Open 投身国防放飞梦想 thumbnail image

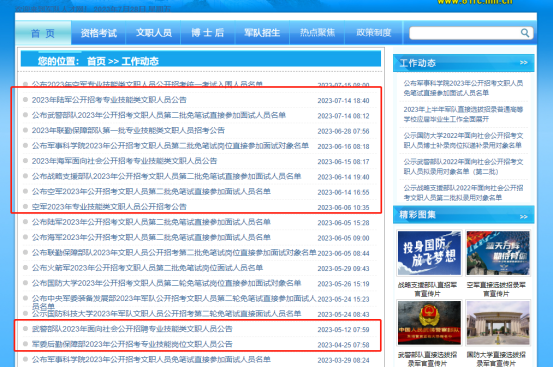pyautogui.click(x=429, y=253)
